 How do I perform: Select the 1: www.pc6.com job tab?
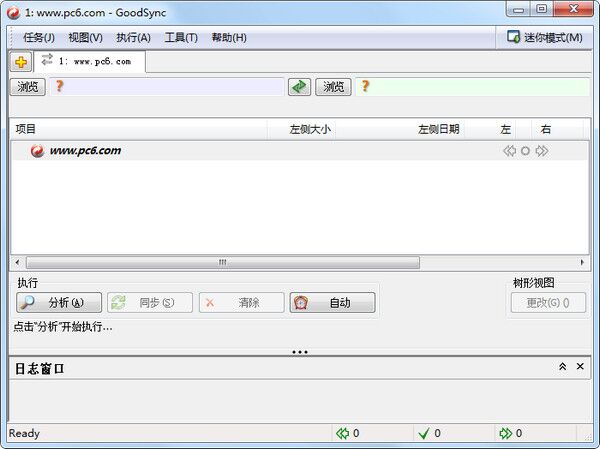(x=90, y=61)
